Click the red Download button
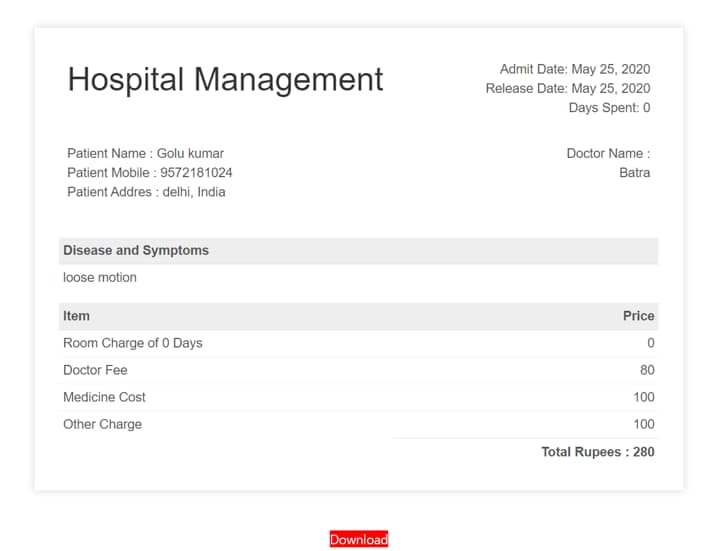Viewport: 706px width, 551px height. (358, 539)
